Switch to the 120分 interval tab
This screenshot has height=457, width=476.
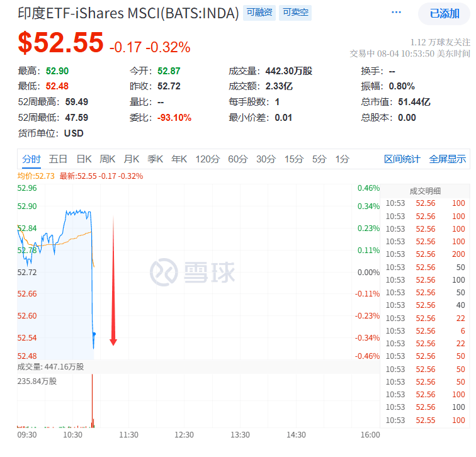(x=207, y=159)
